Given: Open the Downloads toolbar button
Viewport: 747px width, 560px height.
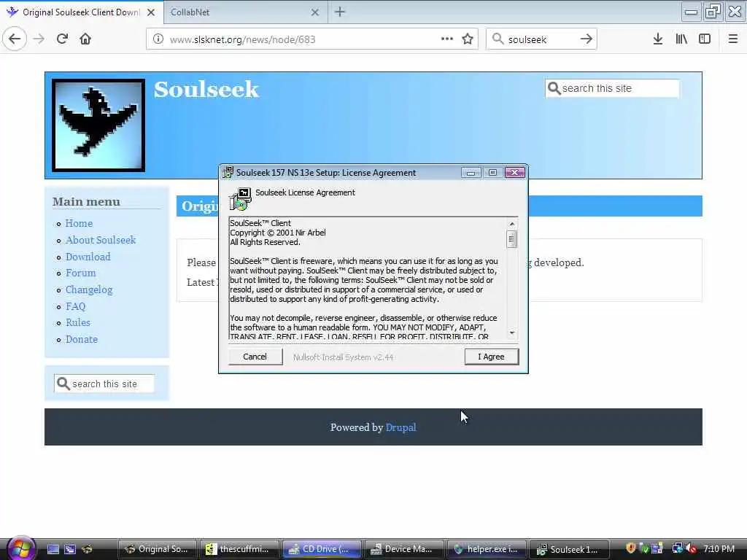Looking at the screenshot, I should (x=658, y=39).
